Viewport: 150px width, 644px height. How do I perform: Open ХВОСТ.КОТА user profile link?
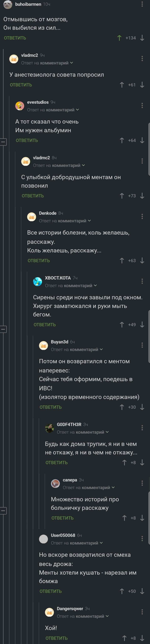coord(58,278)
